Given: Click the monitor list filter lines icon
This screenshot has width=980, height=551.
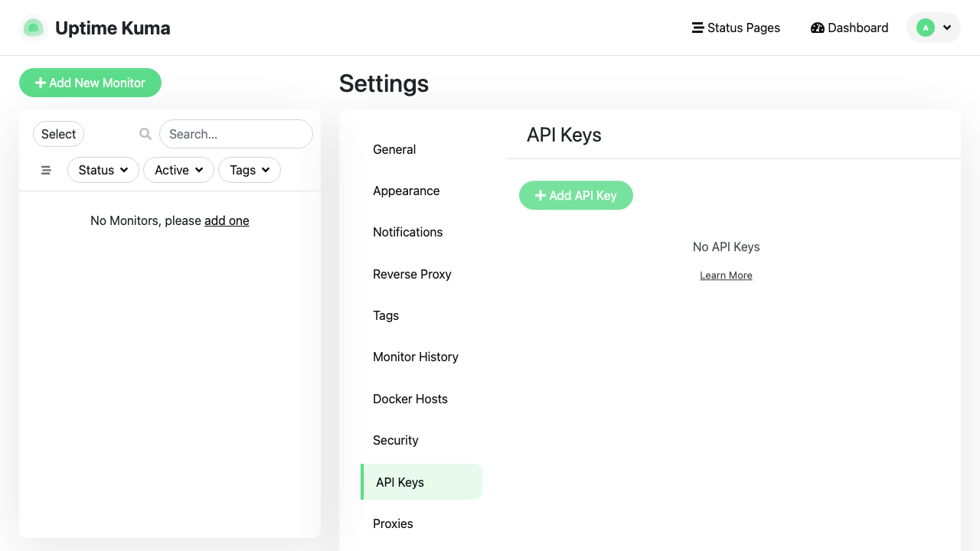Looking at the screenshot, I should 46,170.
